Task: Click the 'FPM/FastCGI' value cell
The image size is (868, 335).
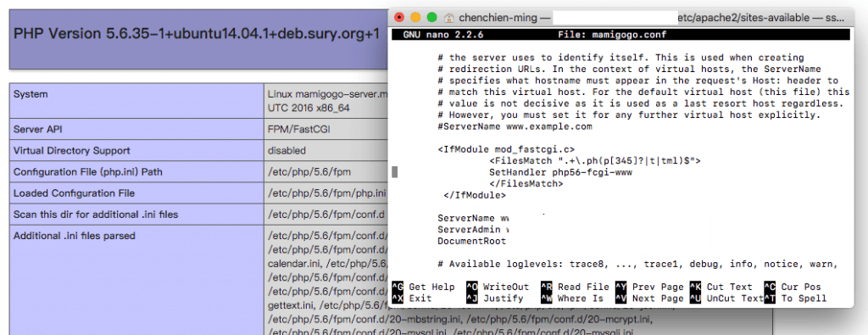Action: click(x=298, y=130)
